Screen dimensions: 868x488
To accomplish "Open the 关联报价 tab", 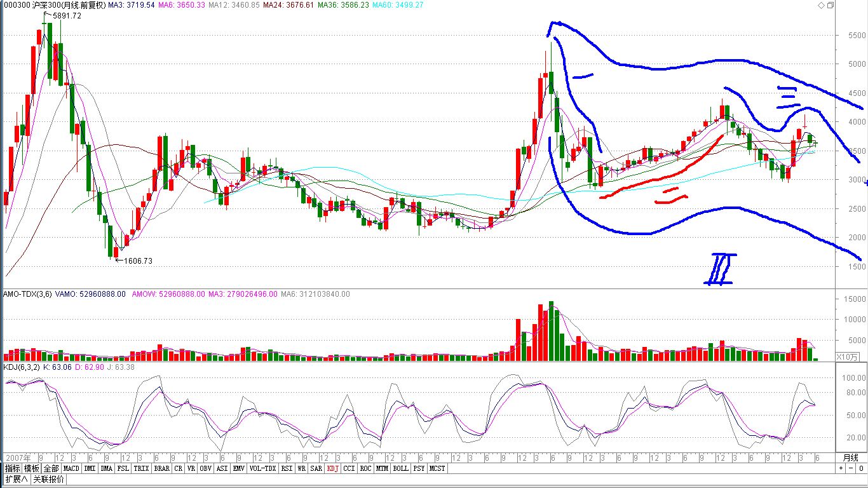I will (49, 479).
